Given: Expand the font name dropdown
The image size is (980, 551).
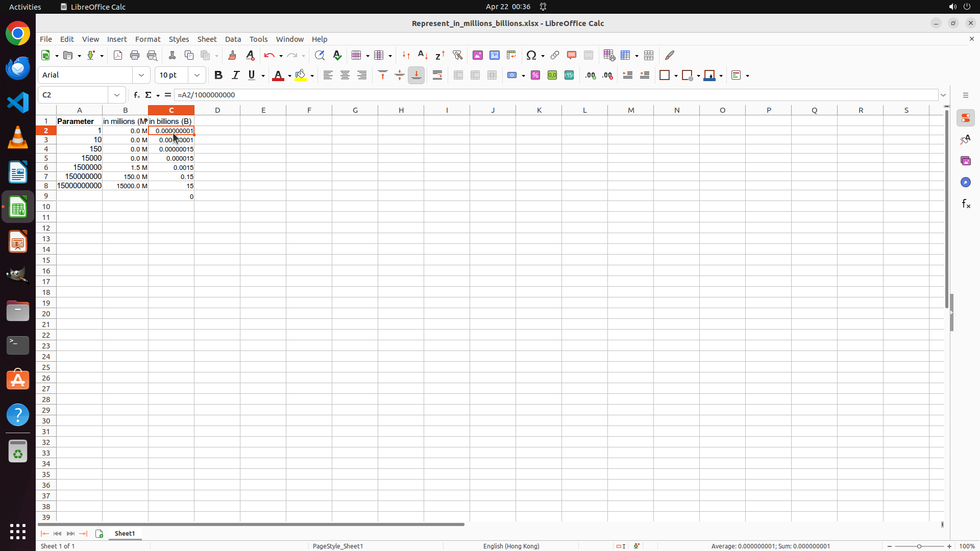Looking at the screenshot, I should pyautogui.click(x=141, y=75).
